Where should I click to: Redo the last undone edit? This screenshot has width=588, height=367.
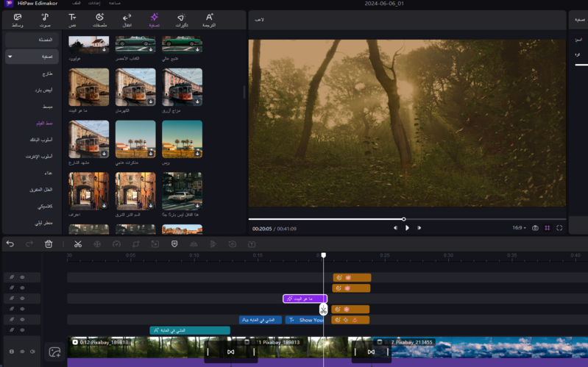point(29,244)
